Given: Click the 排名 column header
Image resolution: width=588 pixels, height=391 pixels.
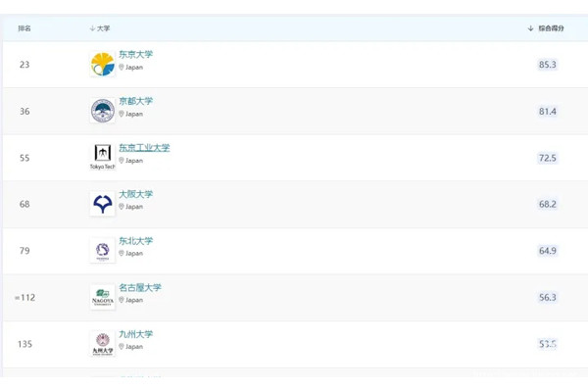Looking at the screenshot, I should point(24,28).
